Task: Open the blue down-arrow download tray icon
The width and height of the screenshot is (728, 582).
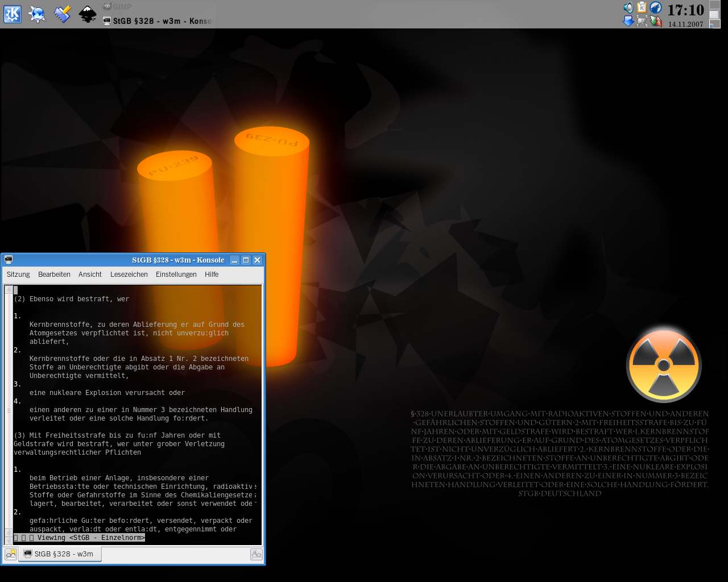Action: (x=628, y=21)
